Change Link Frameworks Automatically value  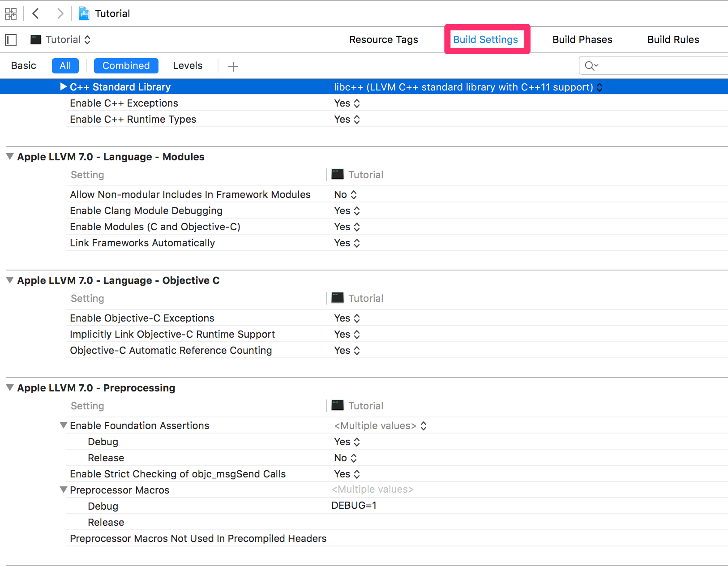pos(347,243)
